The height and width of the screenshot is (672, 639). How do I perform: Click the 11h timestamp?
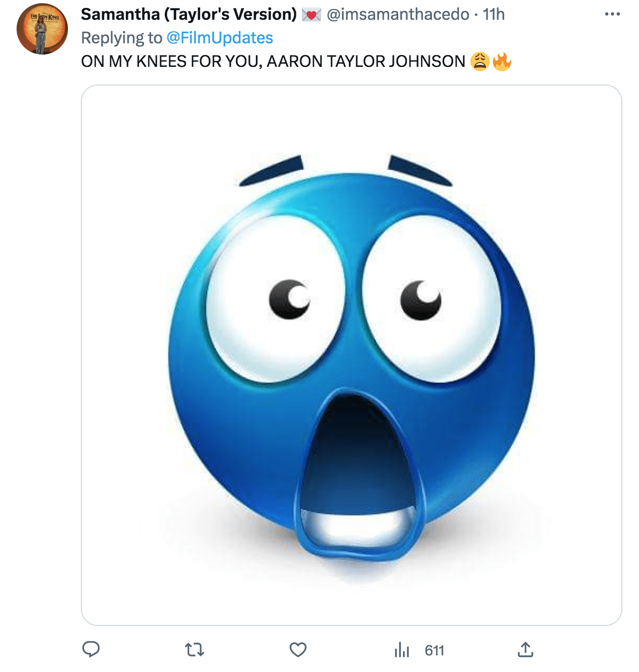click(493, 14)
